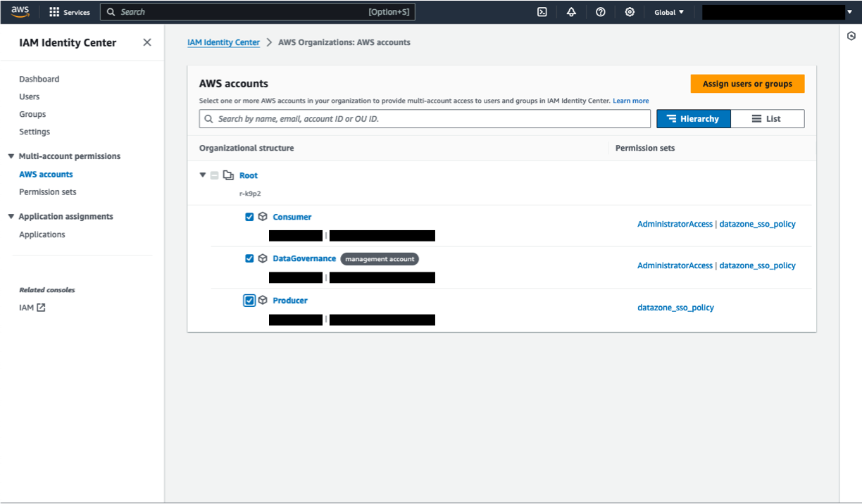This screenshot has height=504, width=862.
Task: Open Permission sets in the sidebar
Action: (x=48, y=192)
